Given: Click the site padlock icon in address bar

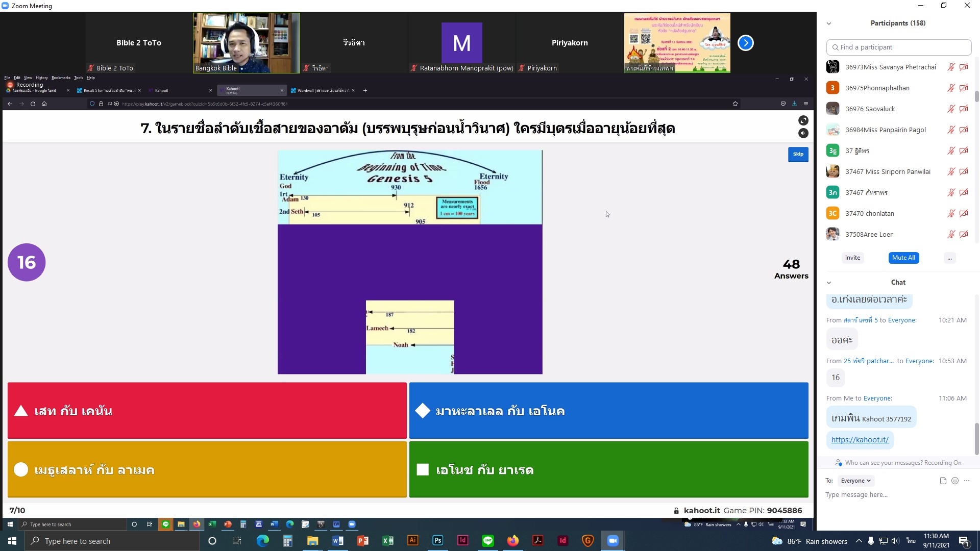Looking at the screenshot, I should (101, 104).
